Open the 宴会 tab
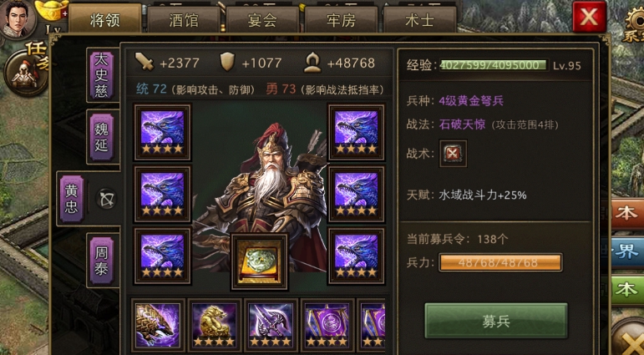644x355 pixels. pyautogui.click(x=262, y=20)
